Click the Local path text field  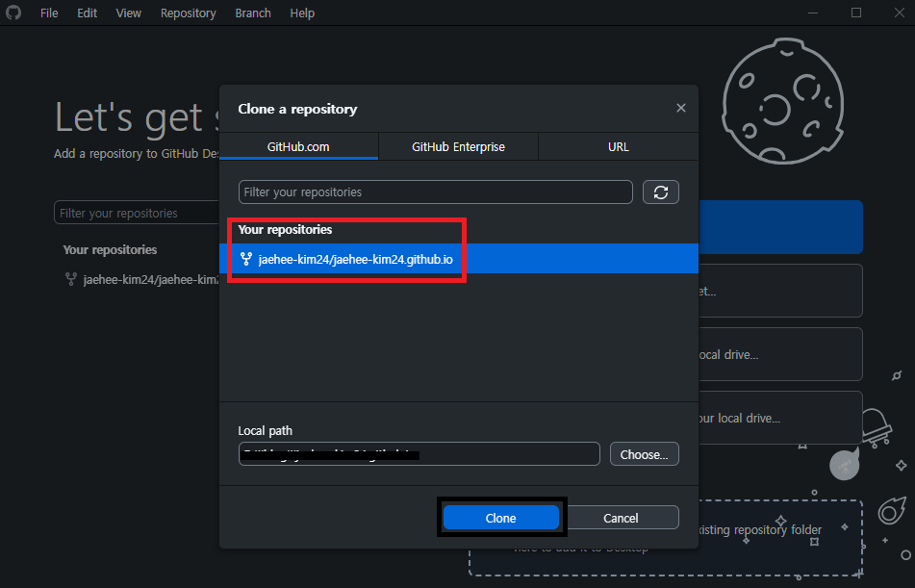[419, 453]
